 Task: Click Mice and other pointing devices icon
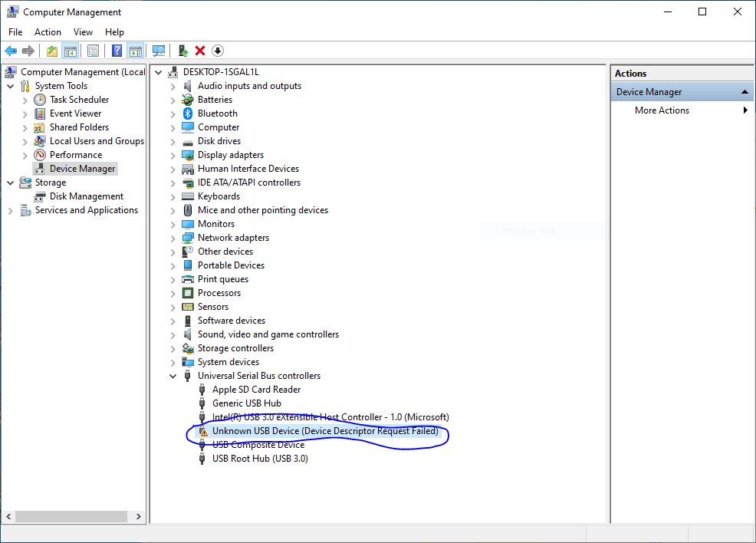point(188,210)
